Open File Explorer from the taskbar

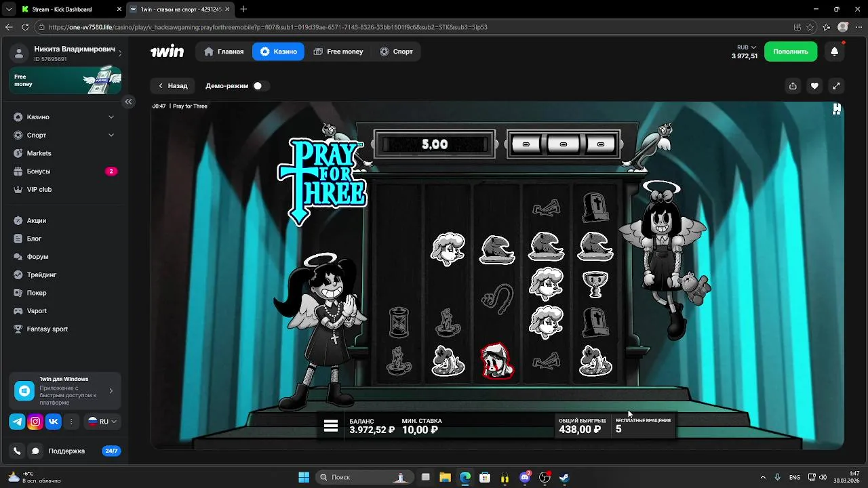[x=445, y=477]
